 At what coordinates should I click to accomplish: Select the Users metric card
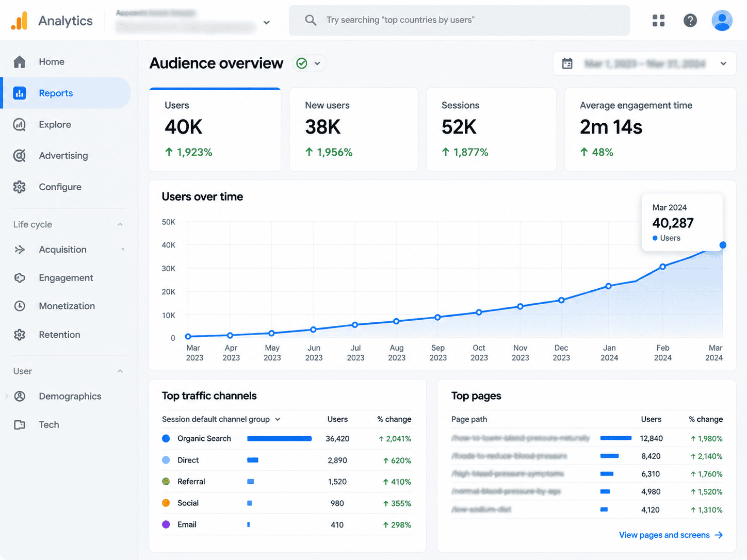pos(215,129)
